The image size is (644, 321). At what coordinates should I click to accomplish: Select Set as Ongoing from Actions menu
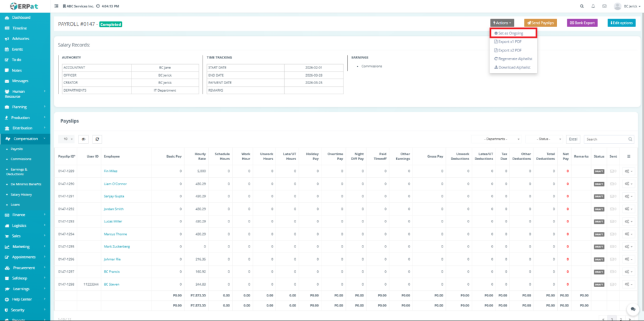(513, 33)
